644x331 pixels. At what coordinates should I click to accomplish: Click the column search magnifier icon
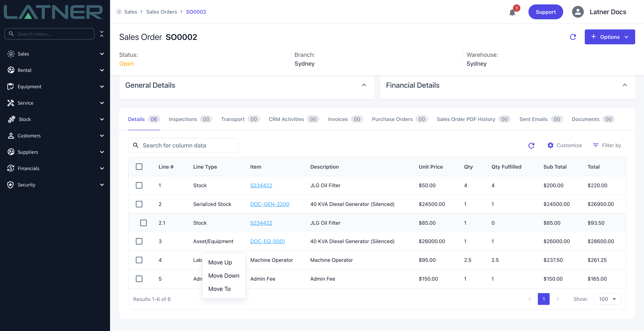click(136, 145)
